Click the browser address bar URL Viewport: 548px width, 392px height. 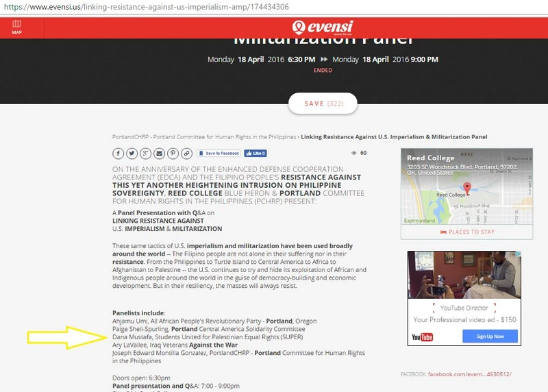pos(147,7)
